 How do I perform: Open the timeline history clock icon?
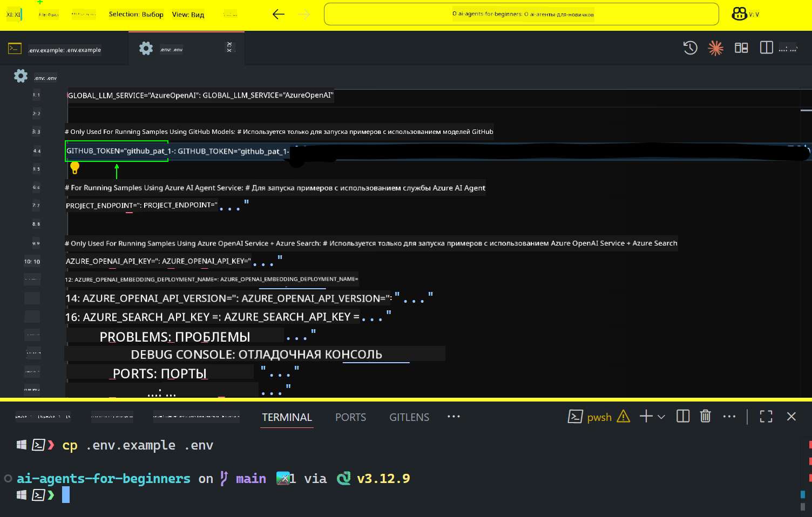(690, 48)
